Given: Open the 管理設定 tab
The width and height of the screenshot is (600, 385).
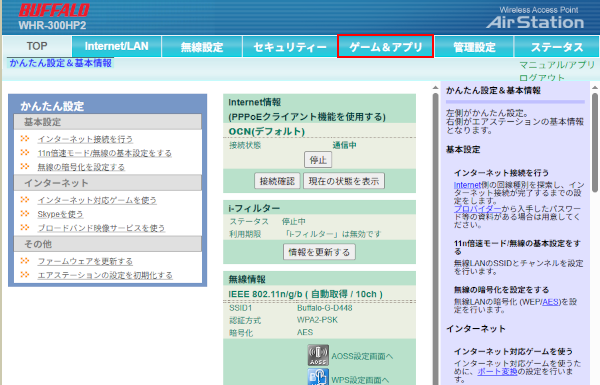Looking at the screenshot, I should 474,47.
